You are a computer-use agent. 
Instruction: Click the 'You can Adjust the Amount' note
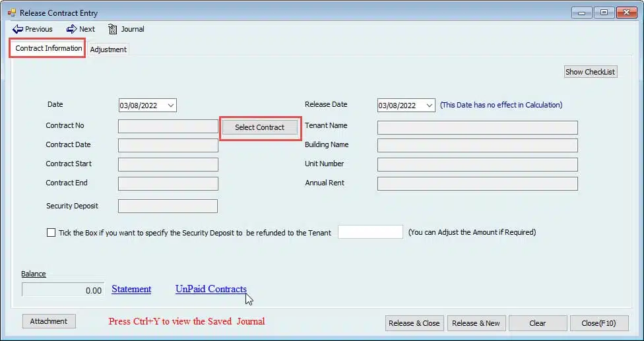472,232
